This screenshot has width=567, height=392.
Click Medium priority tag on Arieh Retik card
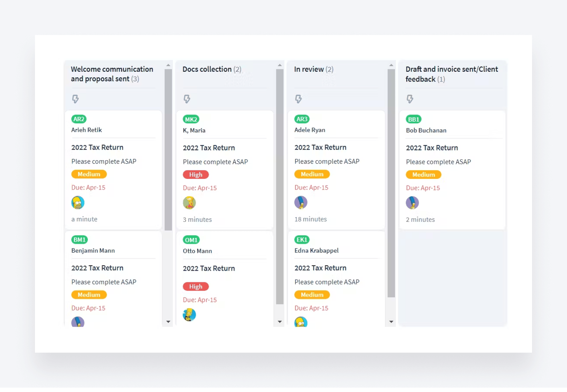point(89,174)
